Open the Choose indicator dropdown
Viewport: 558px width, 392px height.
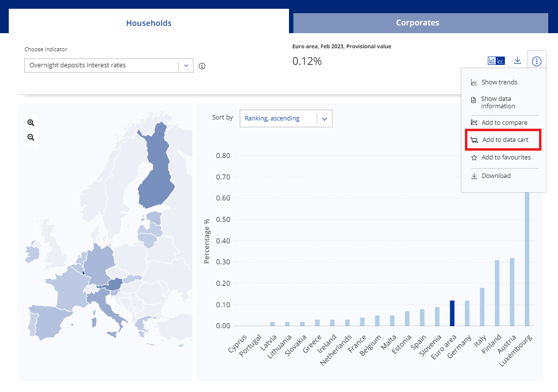[x=109, y=65]
